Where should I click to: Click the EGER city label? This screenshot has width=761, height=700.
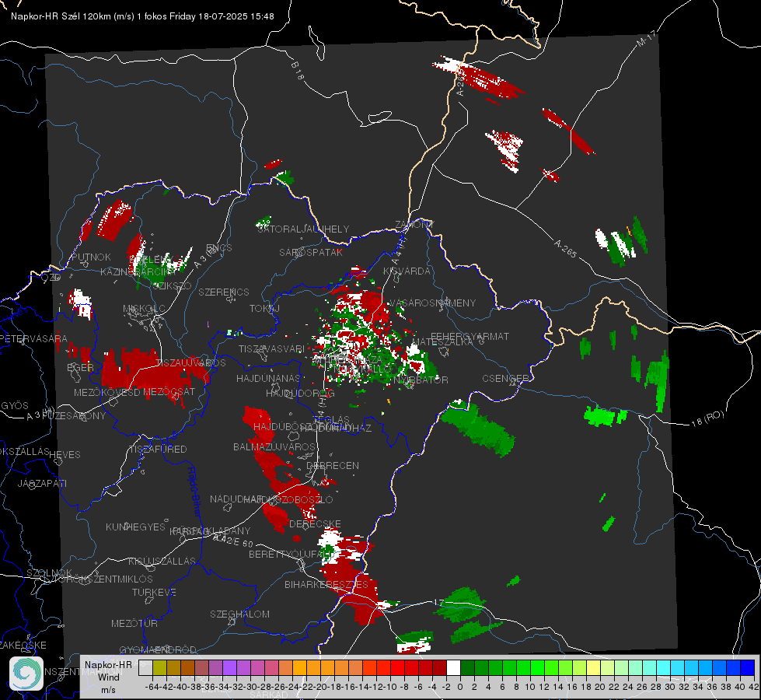tap(81, 367)
